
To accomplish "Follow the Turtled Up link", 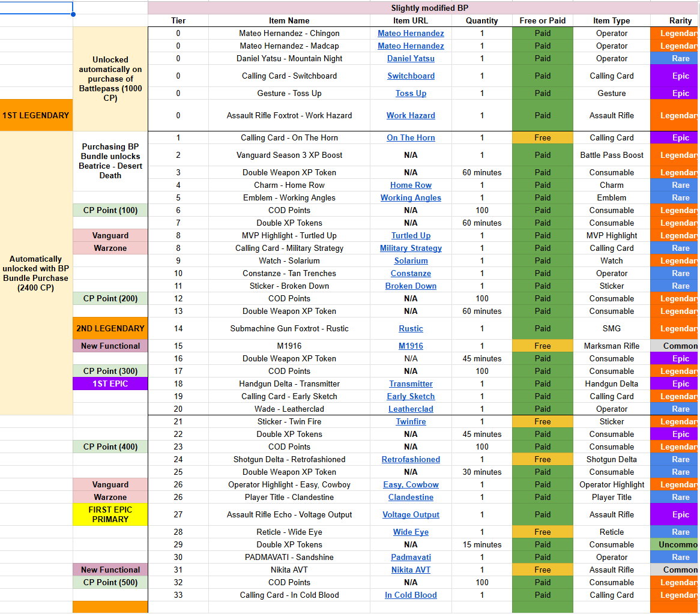I will click(x=411, y=236).
